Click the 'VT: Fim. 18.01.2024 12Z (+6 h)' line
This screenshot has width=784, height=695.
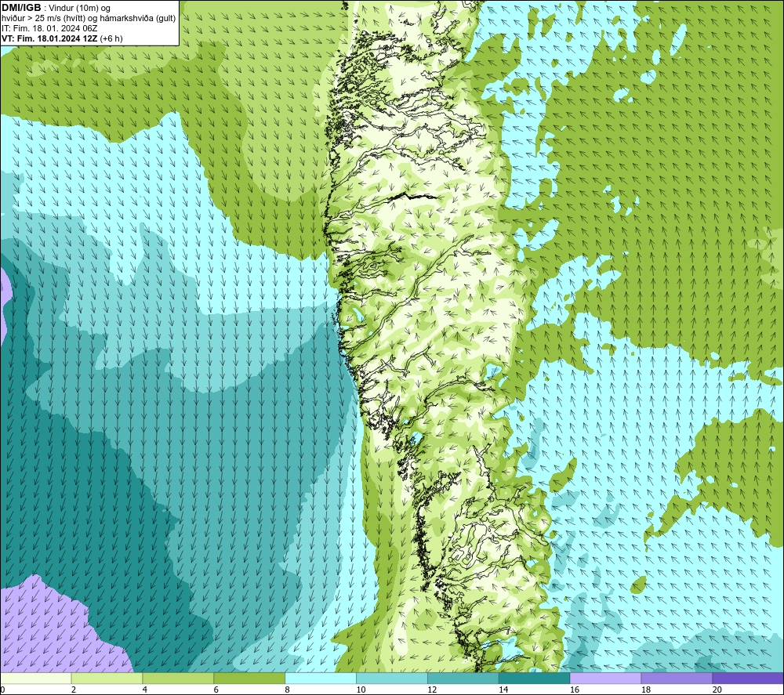tap(62, 38)
